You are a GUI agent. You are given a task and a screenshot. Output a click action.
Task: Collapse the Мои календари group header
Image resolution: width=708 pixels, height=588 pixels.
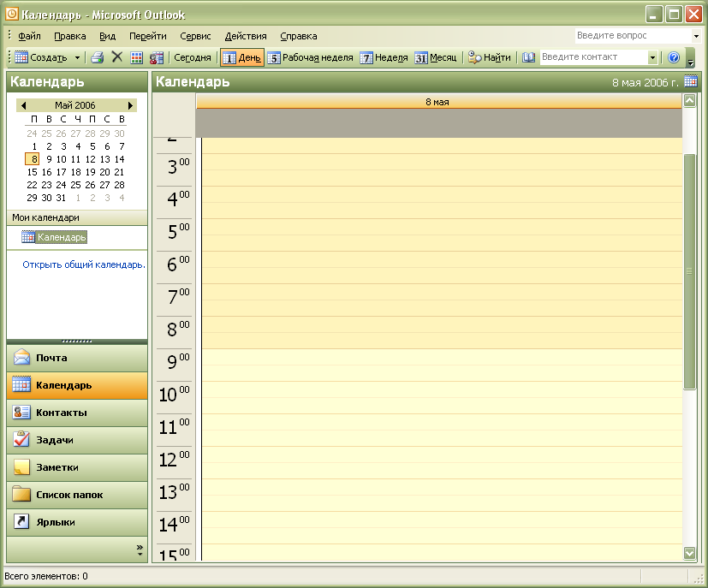coord(77,217)
